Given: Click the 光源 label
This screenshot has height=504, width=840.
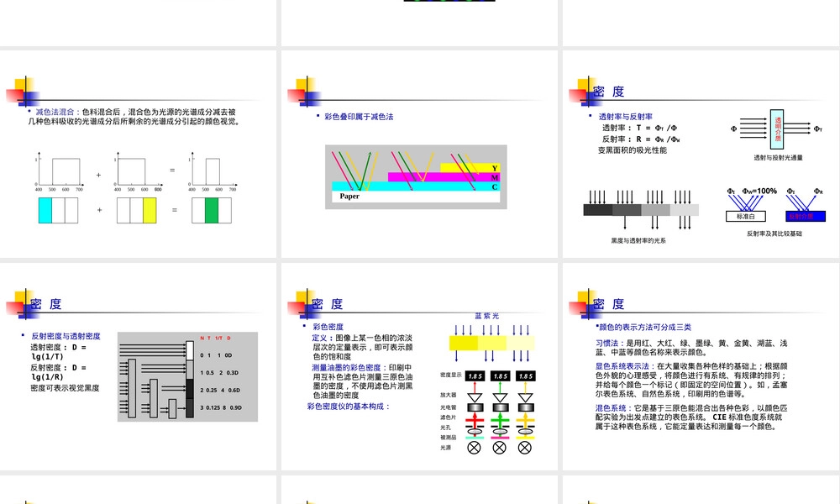Looking at the screenshot, I should pyautogui.click(x=445, y=448).
